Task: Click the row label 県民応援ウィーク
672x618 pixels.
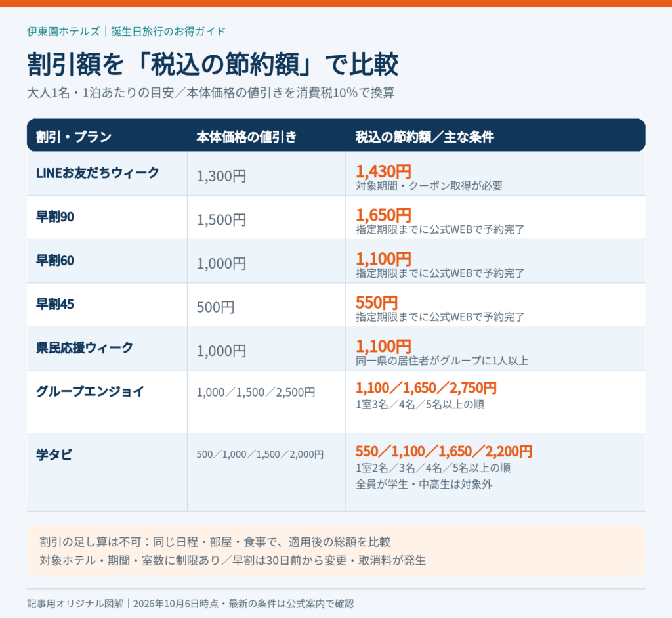Action: pyautogui.click(x=85, y=348)
